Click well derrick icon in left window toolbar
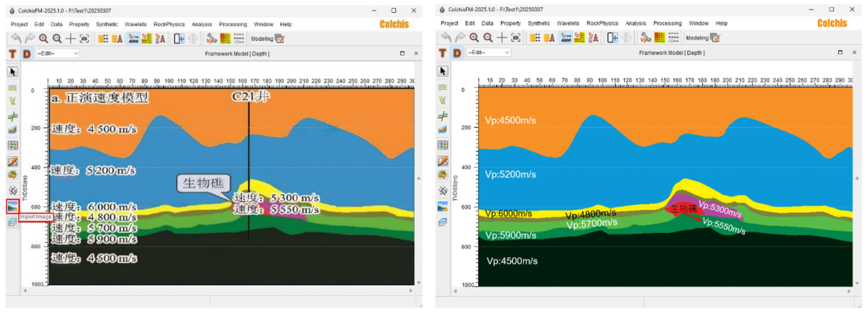Viewport: 868px width, 312px height. click(160, 39)
